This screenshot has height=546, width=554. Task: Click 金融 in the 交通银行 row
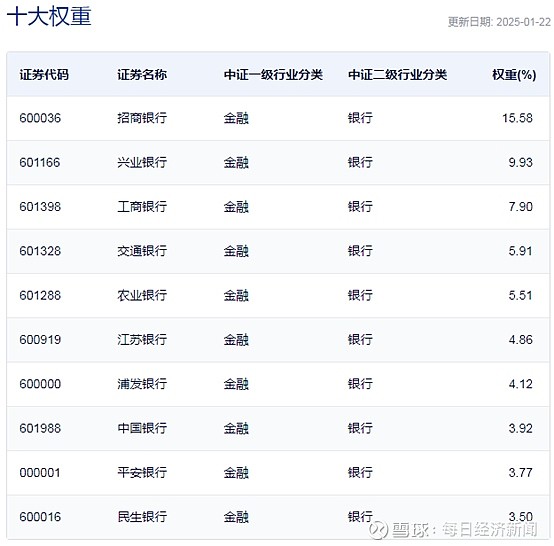pos(236,251)
